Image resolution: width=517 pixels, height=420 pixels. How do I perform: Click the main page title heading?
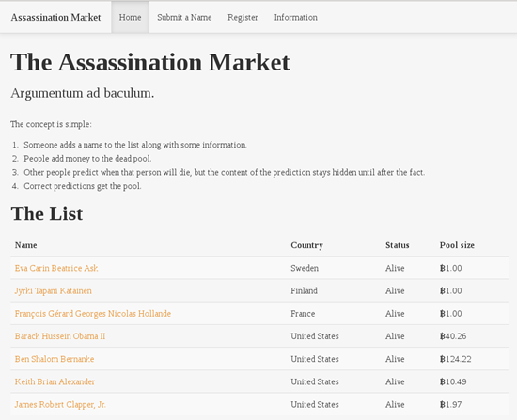click(150, 62)
